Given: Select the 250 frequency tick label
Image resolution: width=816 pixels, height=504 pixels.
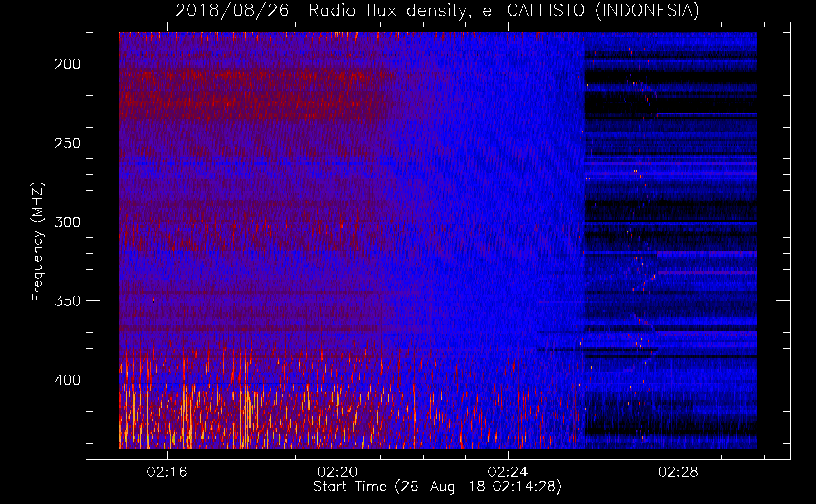Looking at the screenshot, I should [x=68, y=143].
